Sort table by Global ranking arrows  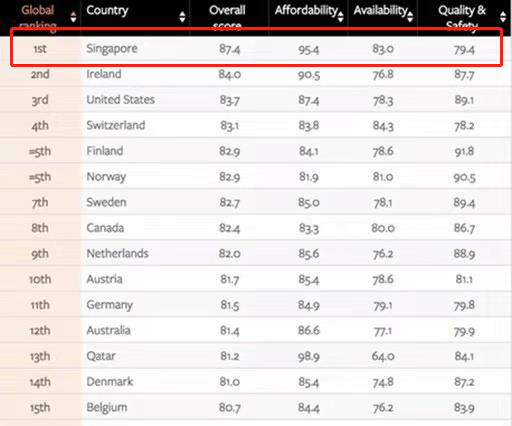click(x=74, y=17)
